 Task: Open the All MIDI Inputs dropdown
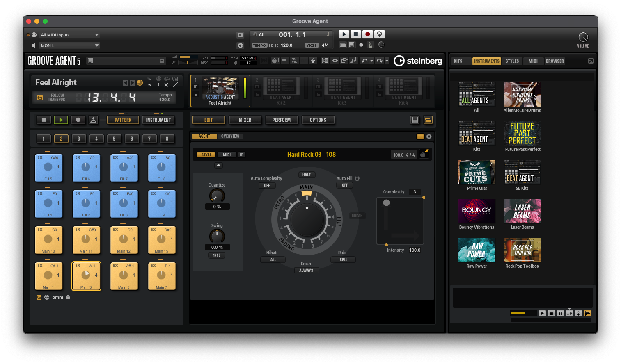(x=69, y=35)
